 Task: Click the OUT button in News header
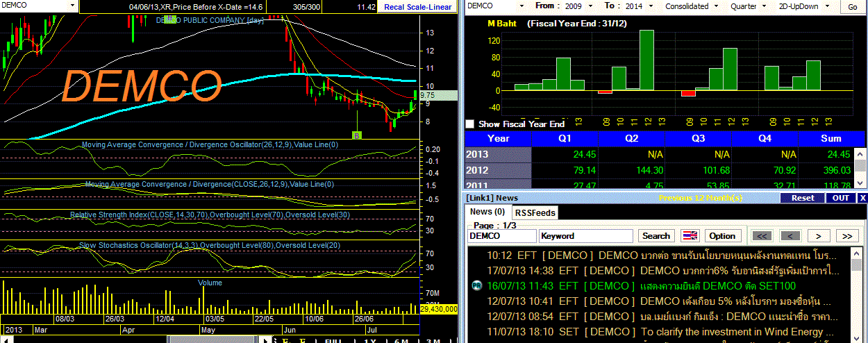coord(841,198)
